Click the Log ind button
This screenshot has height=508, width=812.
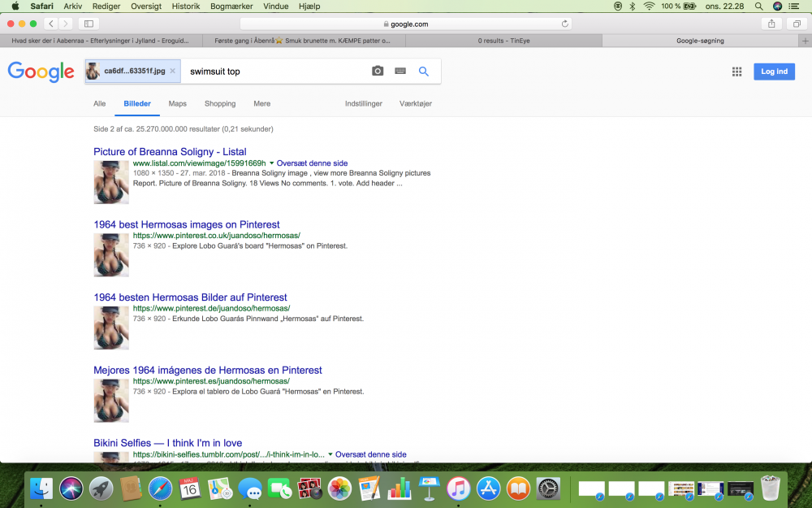(x=774, y=72)
